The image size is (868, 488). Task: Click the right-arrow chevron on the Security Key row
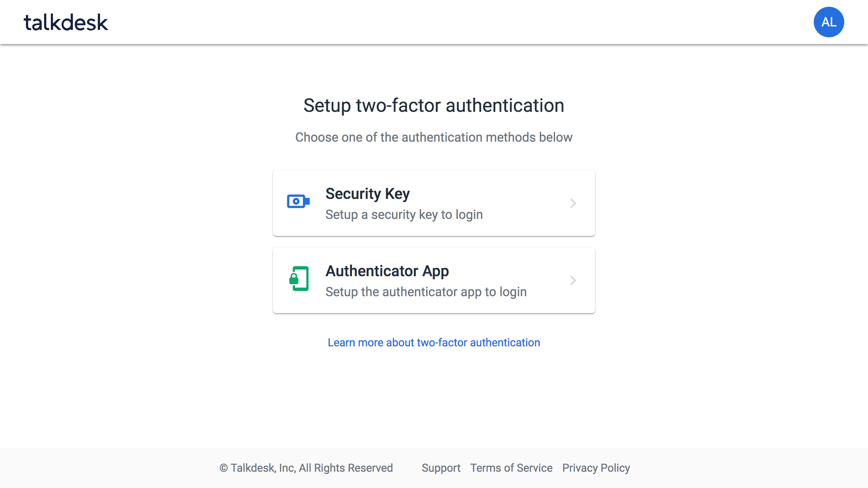573,203
